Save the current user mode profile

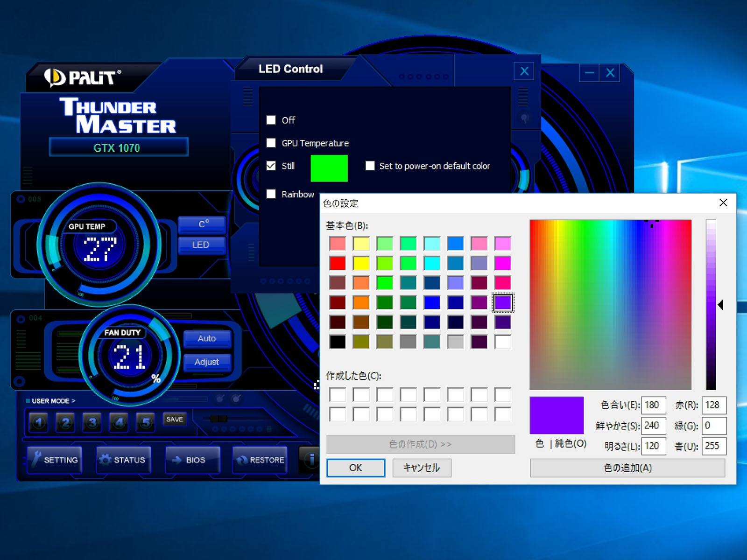(x=175, y=419)
